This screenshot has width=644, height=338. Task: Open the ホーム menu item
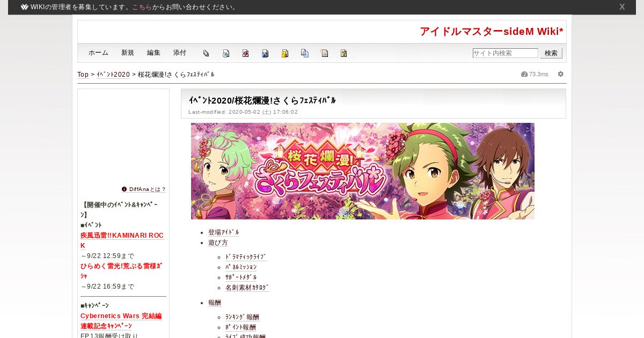98,53
